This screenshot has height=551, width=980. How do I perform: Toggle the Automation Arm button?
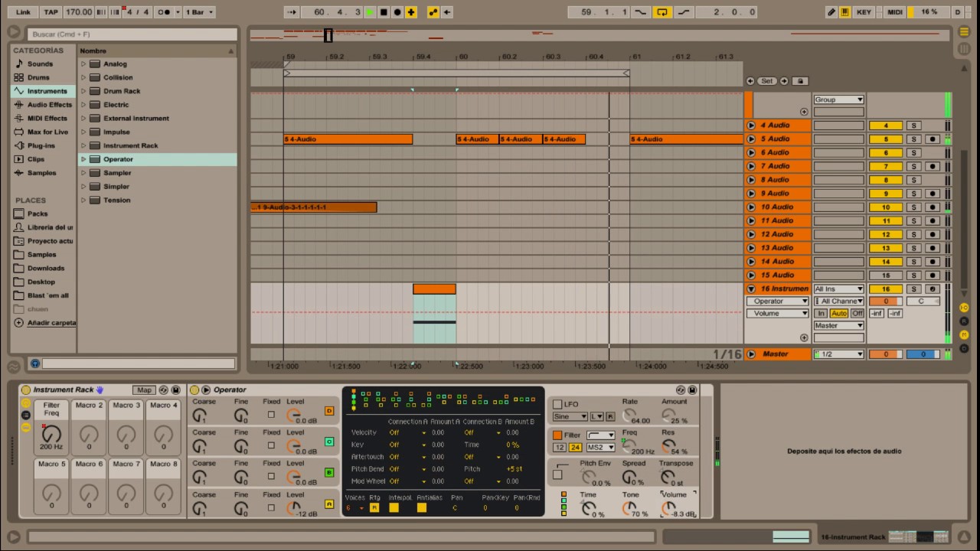click(433, 12)
